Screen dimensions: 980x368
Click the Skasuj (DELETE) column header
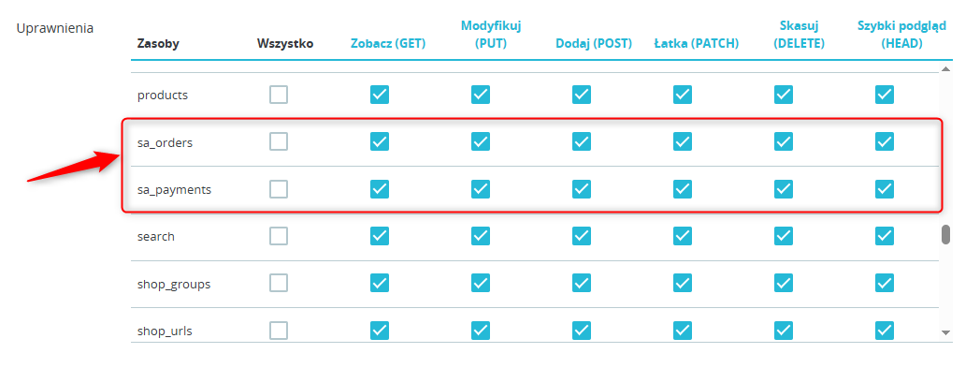point(799,35)
